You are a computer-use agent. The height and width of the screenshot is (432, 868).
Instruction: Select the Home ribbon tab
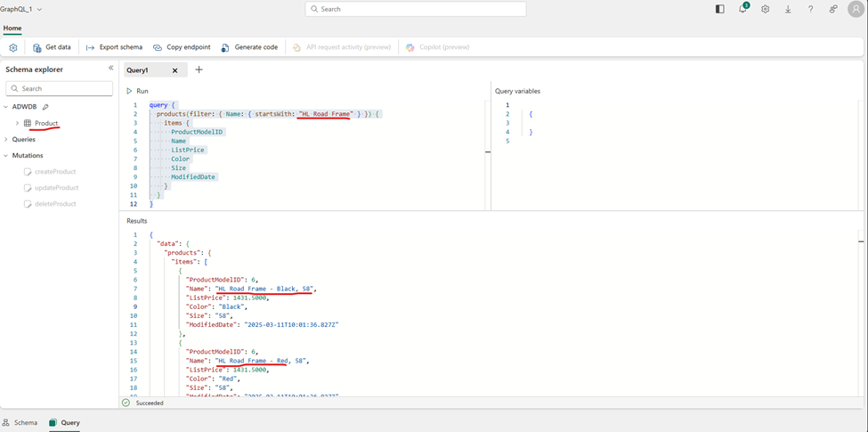coord(12,29)
